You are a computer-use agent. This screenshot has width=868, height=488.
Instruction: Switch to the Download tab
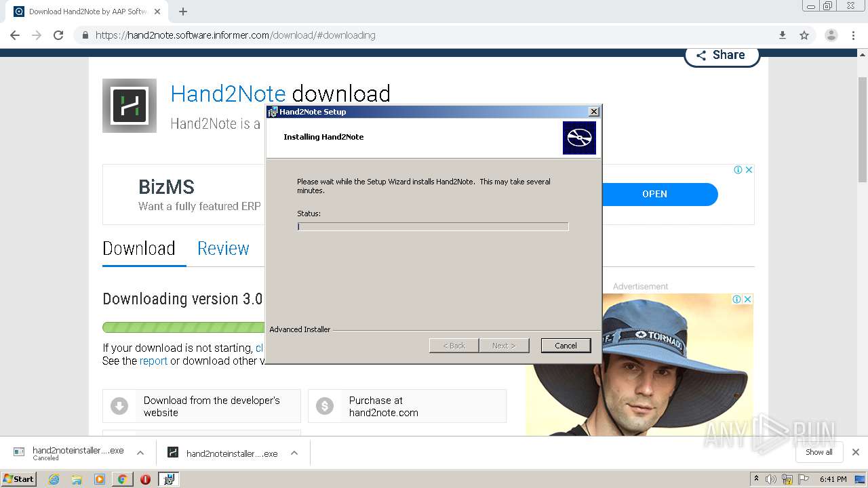[139, 249]
